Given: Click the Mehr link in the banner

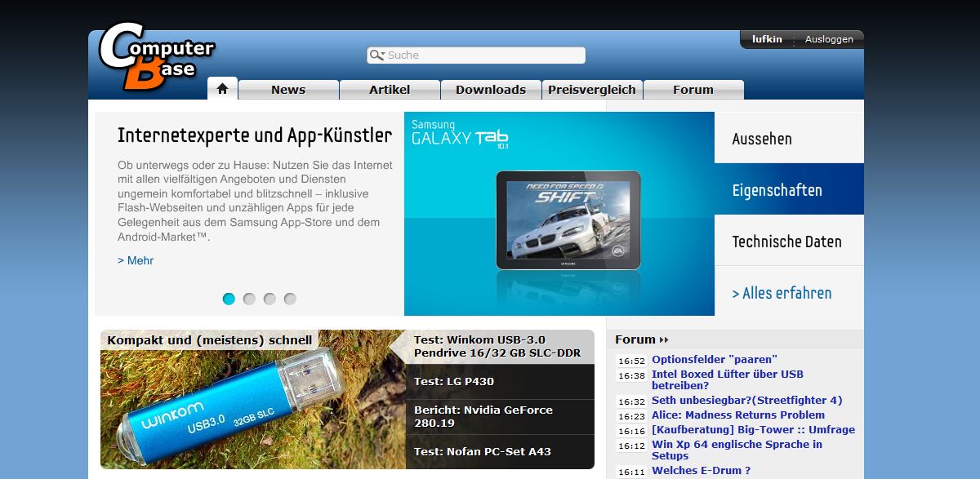Looking at the screenshot, I should point(136,260).
